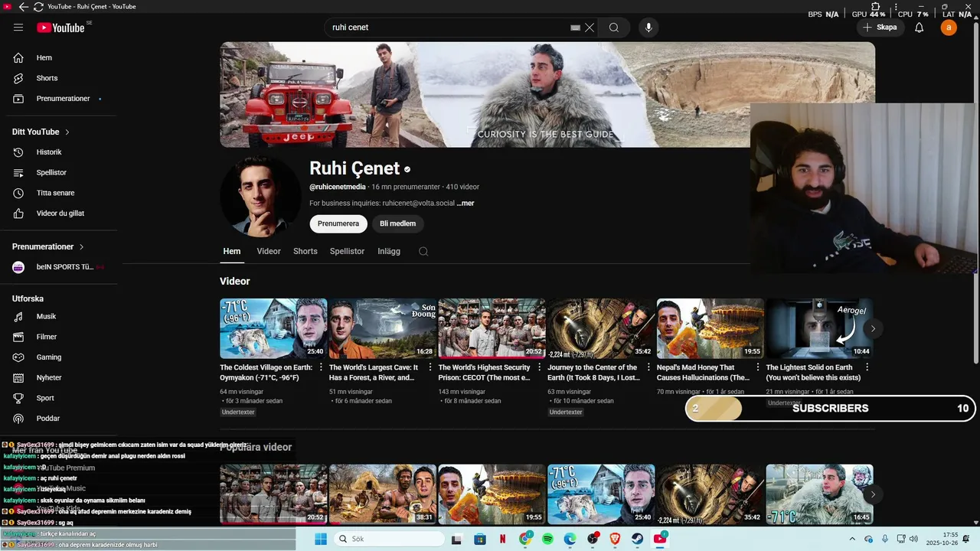This screenshot has height=551, width=980.
Task: Open the account avatar menu
Action: (949, 28)
